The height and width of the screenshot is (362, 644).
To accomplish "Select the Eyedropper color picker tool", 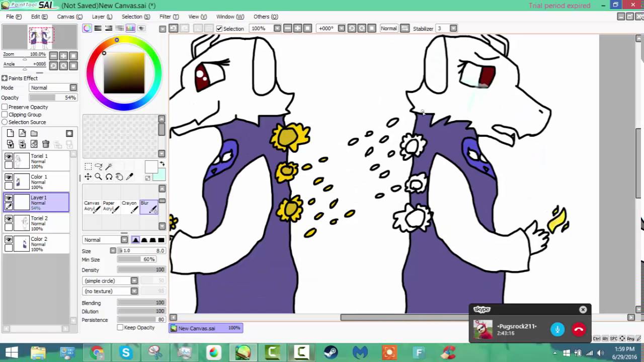I will pos(130,177).
